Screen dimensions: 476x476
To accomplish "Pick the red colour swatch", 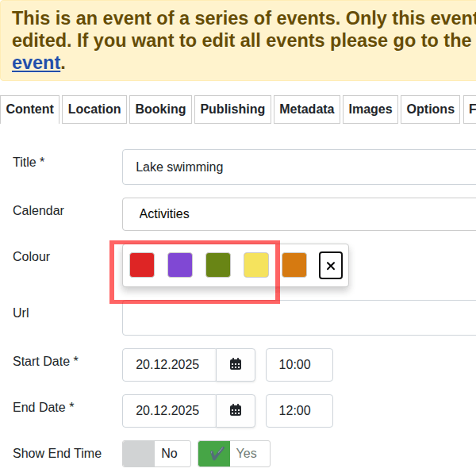I will click(x=142, y=265).
